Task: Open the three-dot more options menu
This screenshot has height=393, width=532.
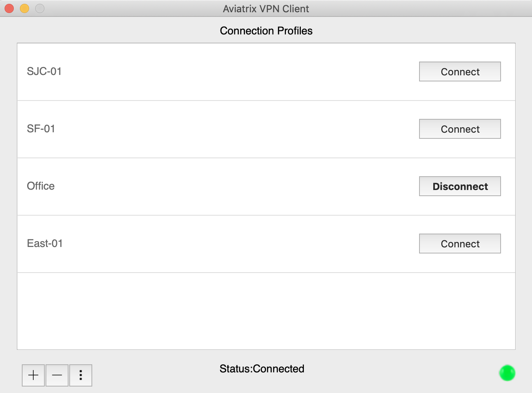Action: click(81, 375)
